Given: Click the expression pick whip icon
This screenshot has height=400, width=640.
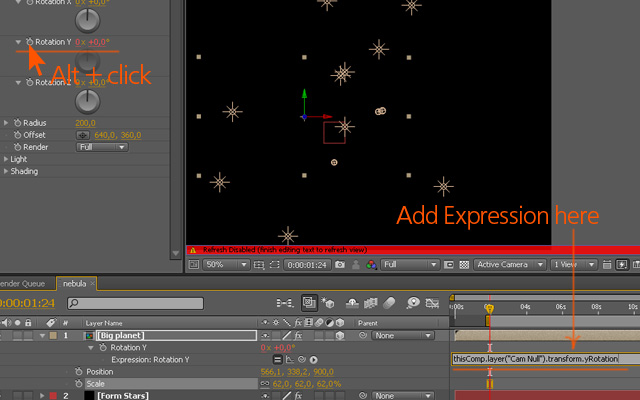Looking at the screenshot, I should pos(302,360).
